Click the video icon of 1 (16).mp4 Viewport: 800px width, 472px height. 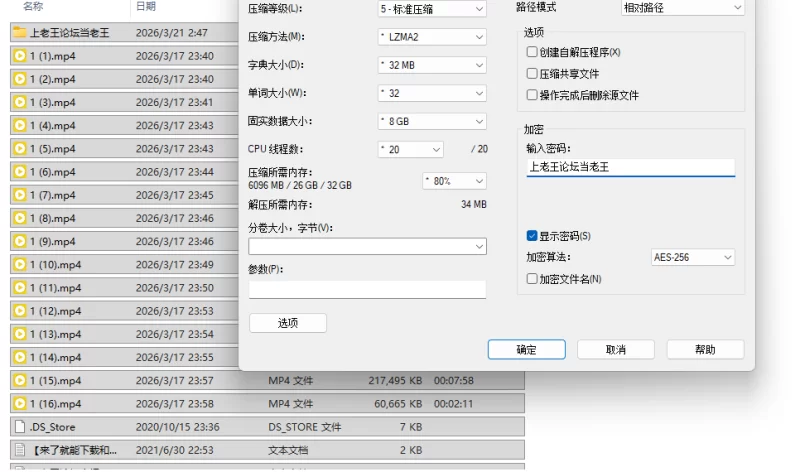(x=19, y=404)
